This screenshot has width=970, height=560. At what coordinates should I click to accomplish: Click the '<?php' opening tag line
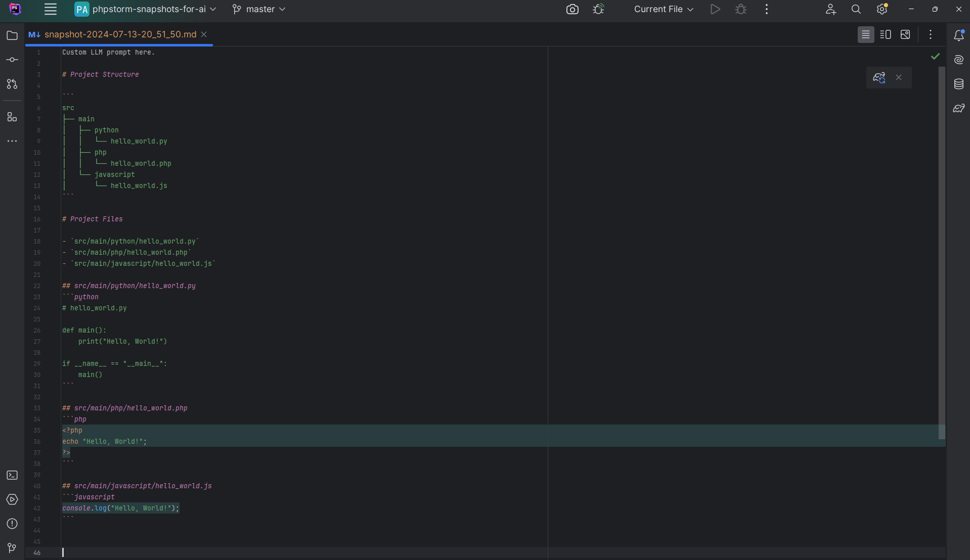pos(72,430)
